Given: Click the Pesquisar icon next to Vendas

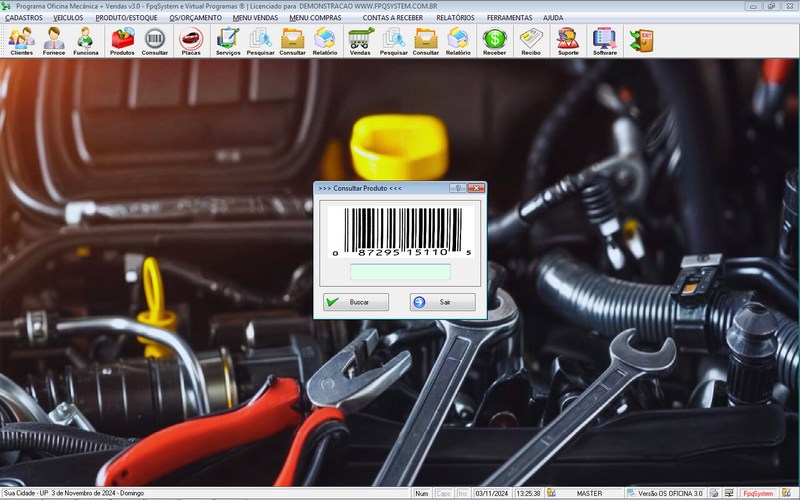Looking at the screenshot, I should click(x=393, y=41).
